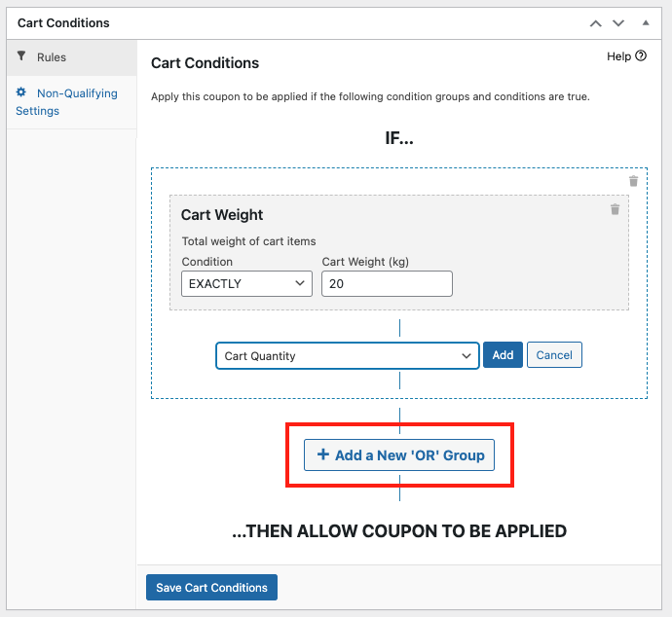This screenshot has height=617, width=672.
Task: Cancel adding the new condition
Action: [x=554, y=354]
